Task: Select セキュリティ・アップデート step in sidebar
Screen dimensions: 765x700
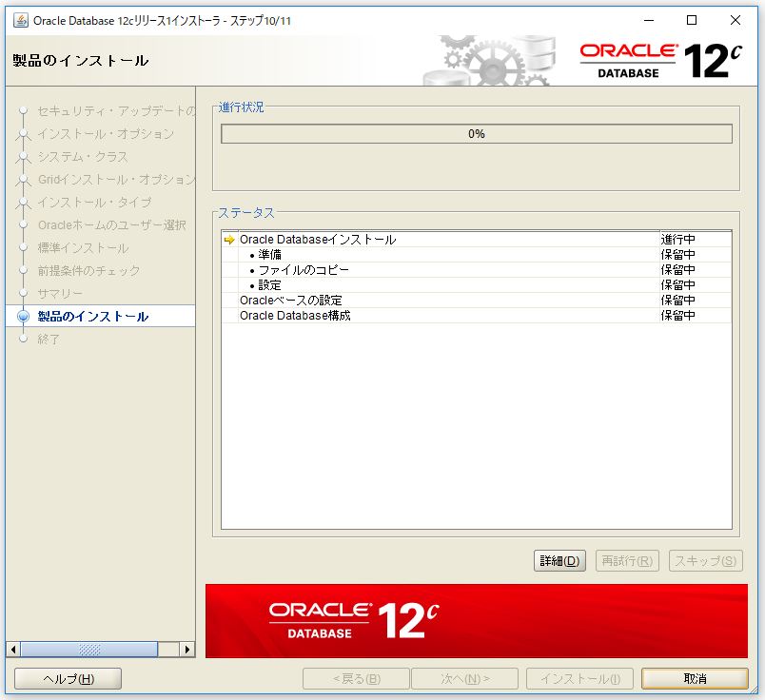Action: coord(117,111)
